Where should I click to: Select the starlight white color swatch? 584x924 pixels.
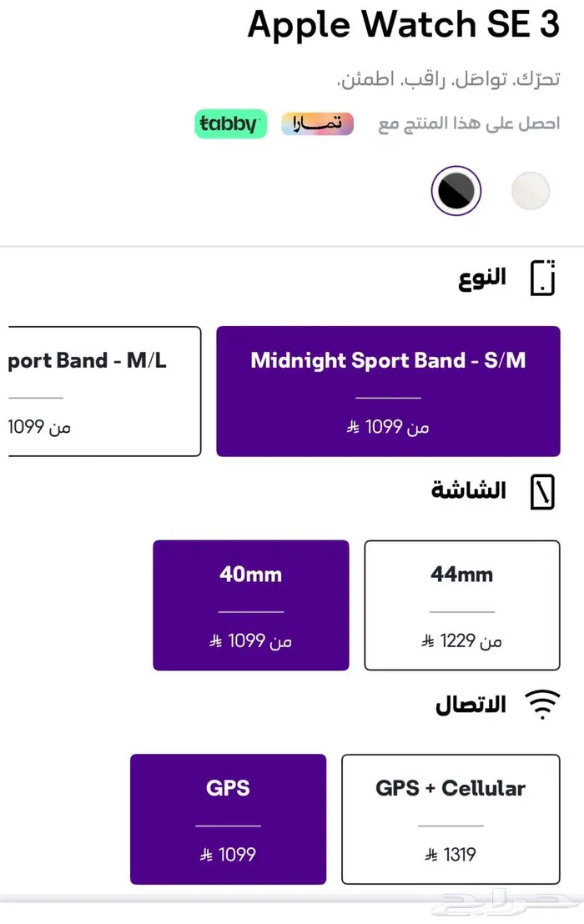click(531, 190)
